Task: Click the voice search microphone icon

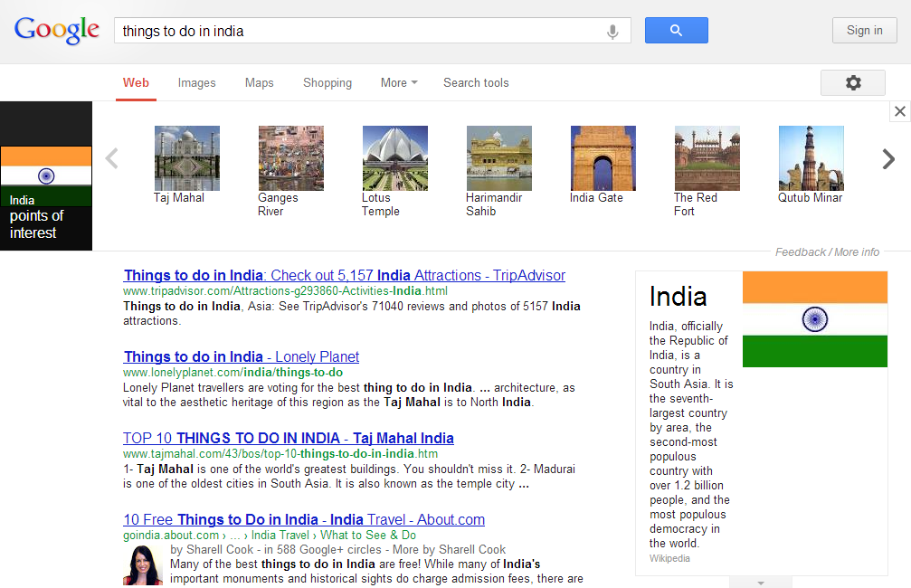Action: pos(612,32)
